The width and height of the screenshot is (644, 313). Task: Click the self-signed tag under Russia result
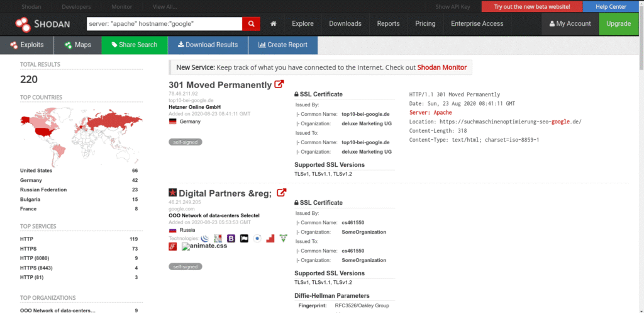(x=186, y=266)
